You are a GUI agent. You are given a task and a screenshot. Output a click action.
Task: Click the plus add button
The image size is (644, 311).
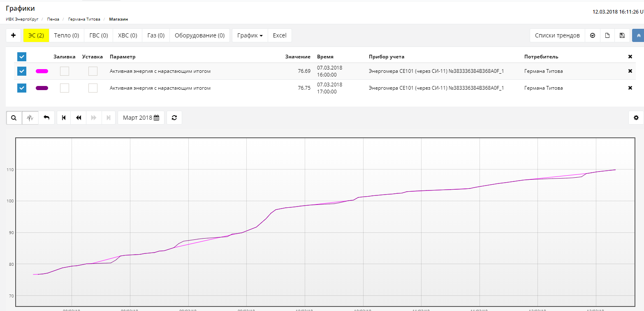click(13, 35)
